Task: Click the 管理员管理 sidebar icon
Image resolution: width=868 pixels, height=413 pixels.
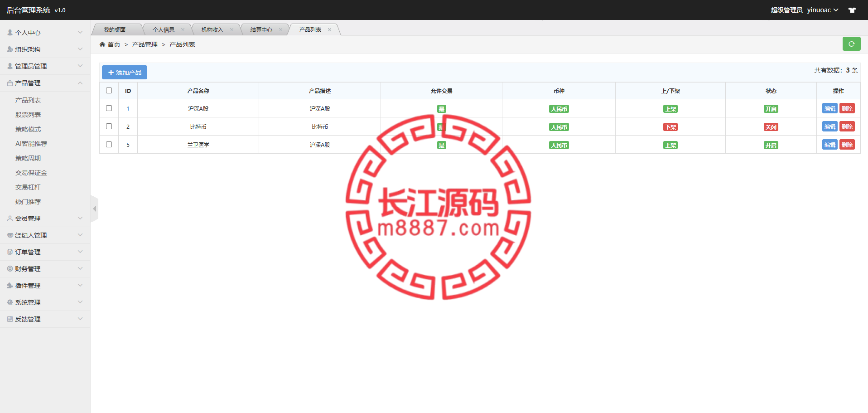Action: (x=10, y=66)
